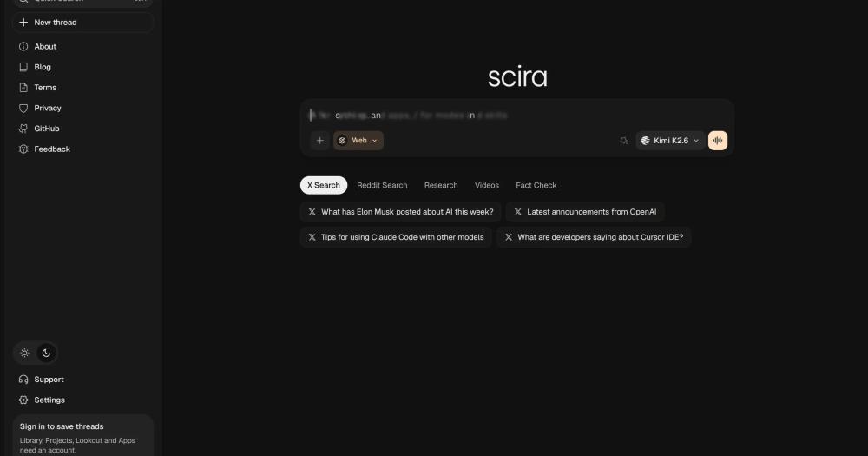Open Settings in the sidebar
Image resolution: width=868 pixels, height=456 pixels.
tap(82, 400)
